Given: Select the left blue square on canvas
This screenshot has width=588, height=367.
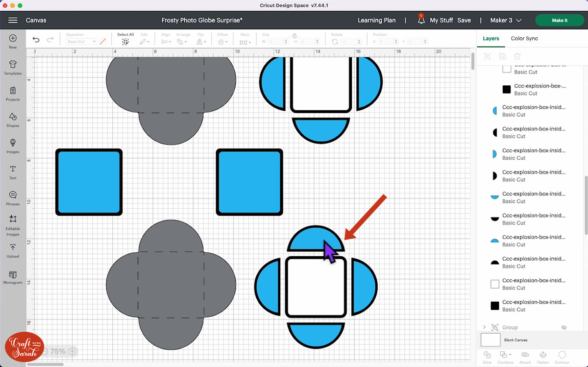Looking at the screenshot, I should click(89, 182).
